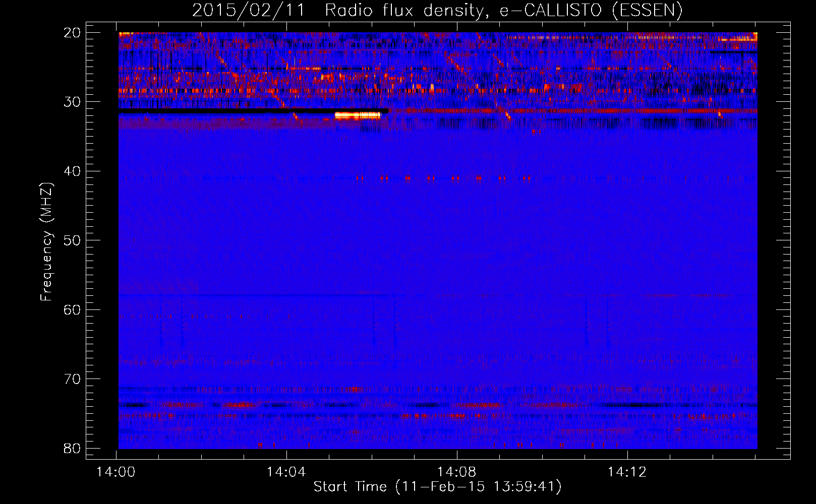Viewport: 816px width, 504px height.
Task: Select the "Frequency (MHZ)" y-axis label
Action: point(46,242)
